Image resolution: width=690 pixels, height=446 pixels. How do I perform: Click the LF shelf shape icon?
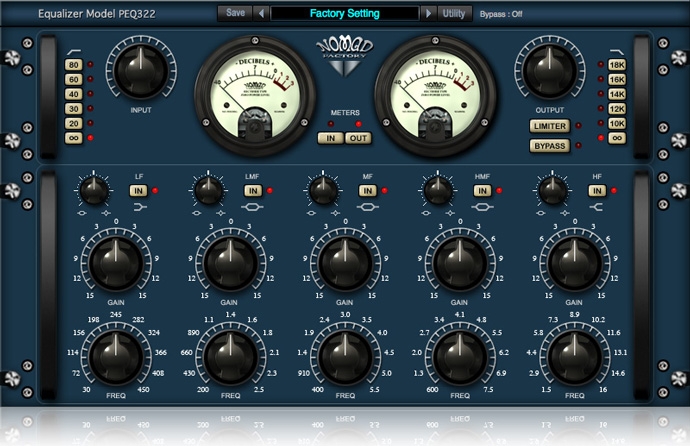(x=139, y=206)
